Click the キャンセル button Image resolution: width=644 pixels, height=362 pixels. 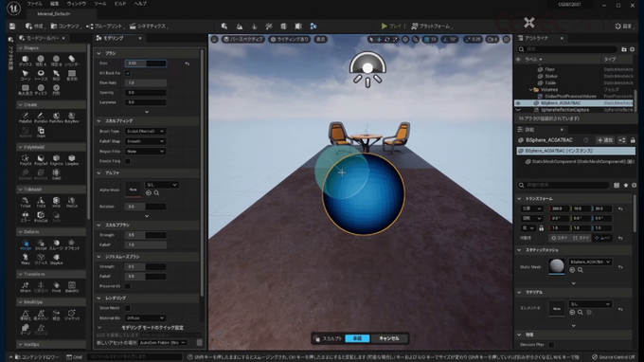point(389,338)
